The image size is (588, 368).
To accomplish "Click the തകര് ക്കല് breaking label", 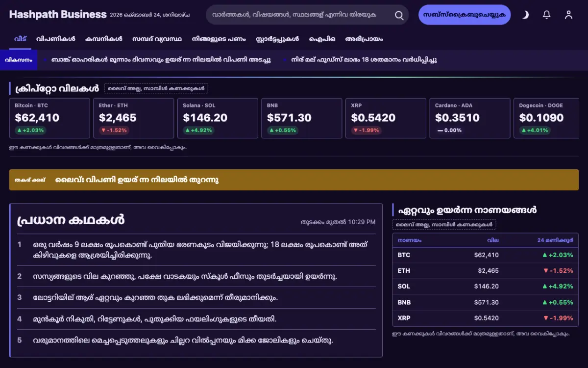I will pyautogui.click(x=30, y=180).
